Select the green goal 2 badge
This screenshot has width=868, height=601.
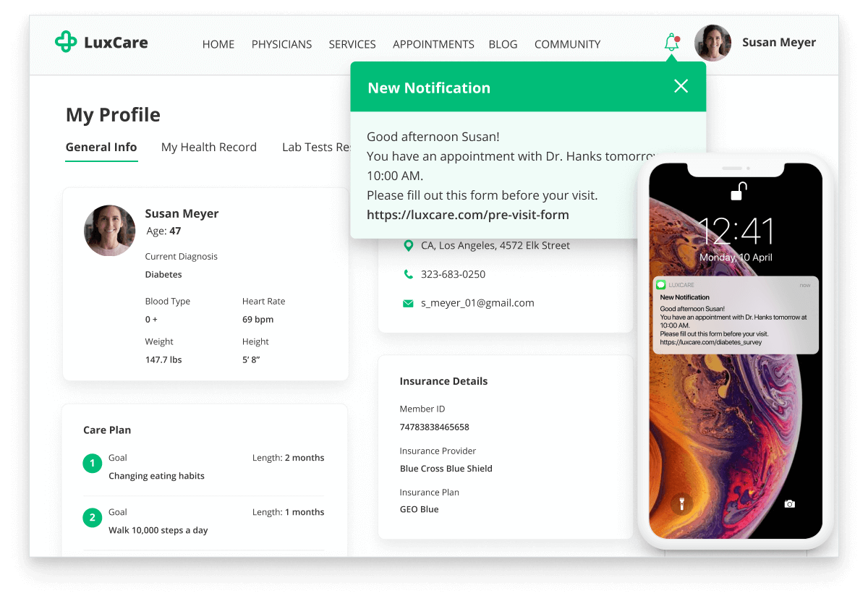click(93, 518)
